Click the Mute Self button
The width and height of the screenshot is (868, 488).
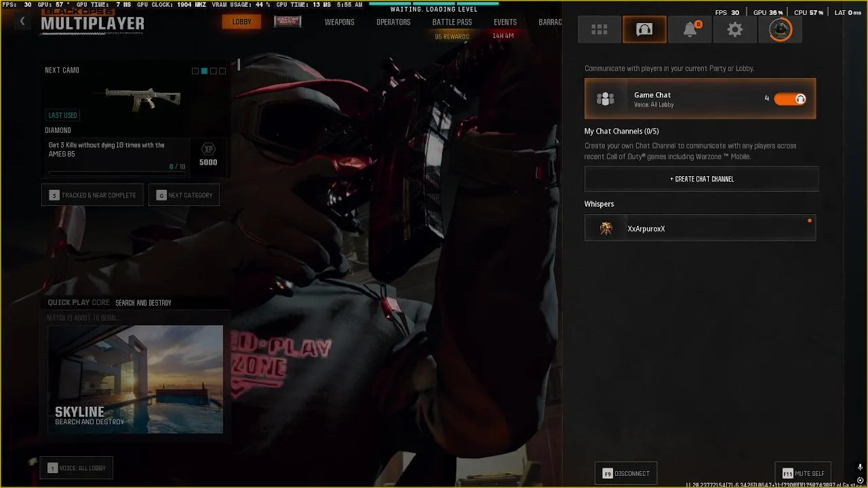803,474
